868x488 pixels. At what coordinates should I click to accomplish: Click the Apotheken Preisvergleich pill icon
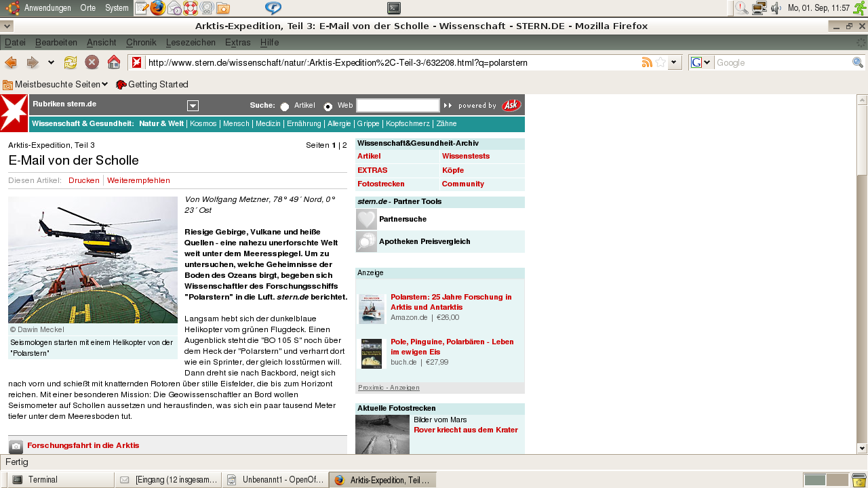pyautogui.click(x=366, y=241)
